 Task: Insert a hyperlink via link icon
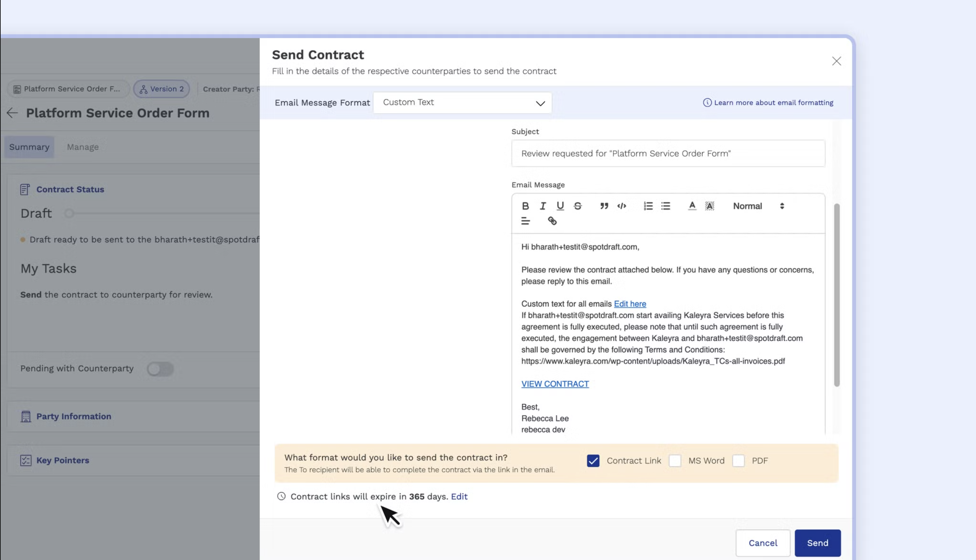click(552, 221)
